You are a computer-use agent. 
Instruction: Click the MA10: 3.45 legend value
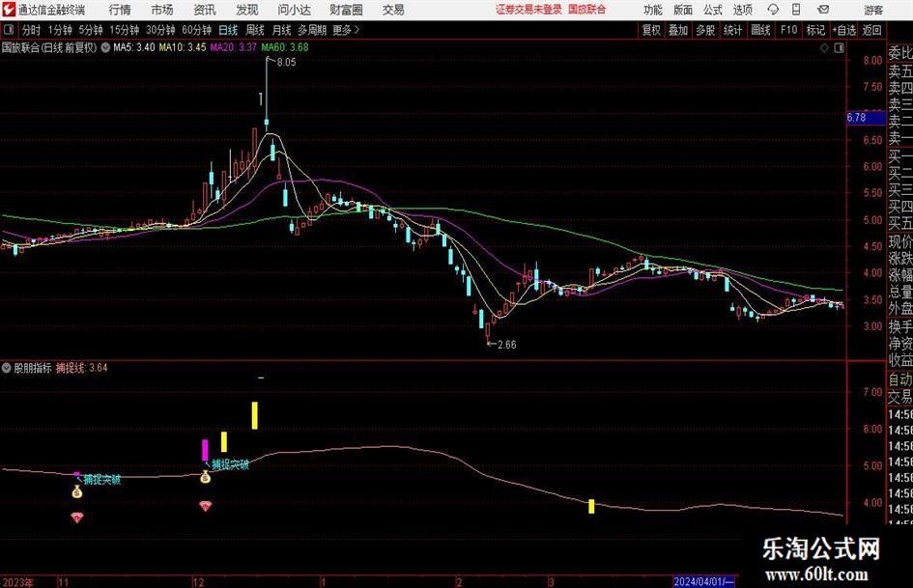coord(183,47)
